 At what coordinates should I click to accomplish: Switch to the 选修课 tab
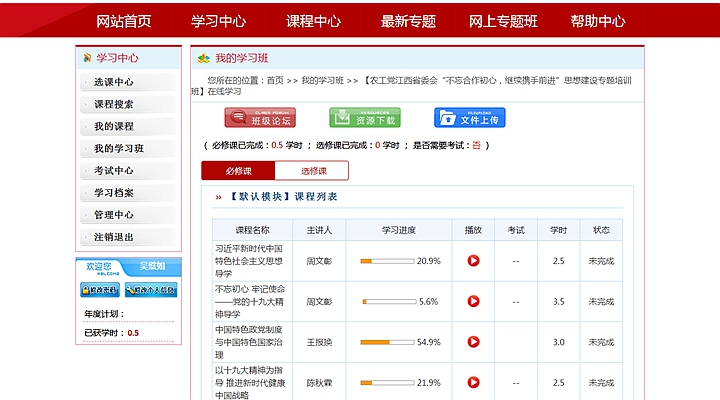click(312, 171)
